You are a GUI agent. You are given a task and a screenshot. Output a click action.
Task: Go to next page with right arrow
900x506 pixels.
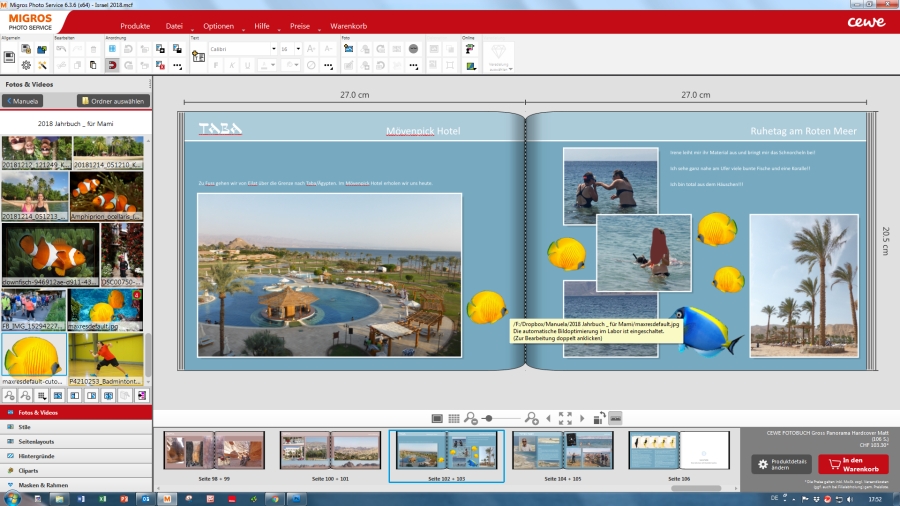582,418
